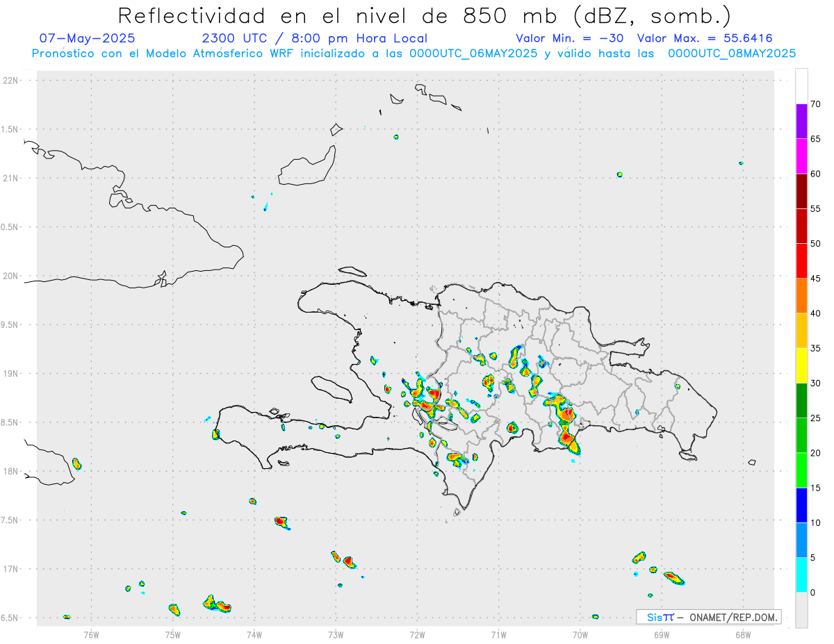Click the '18N' latitude axis label
This screenshot has width=834, height=644.
(x=12, y=471)
